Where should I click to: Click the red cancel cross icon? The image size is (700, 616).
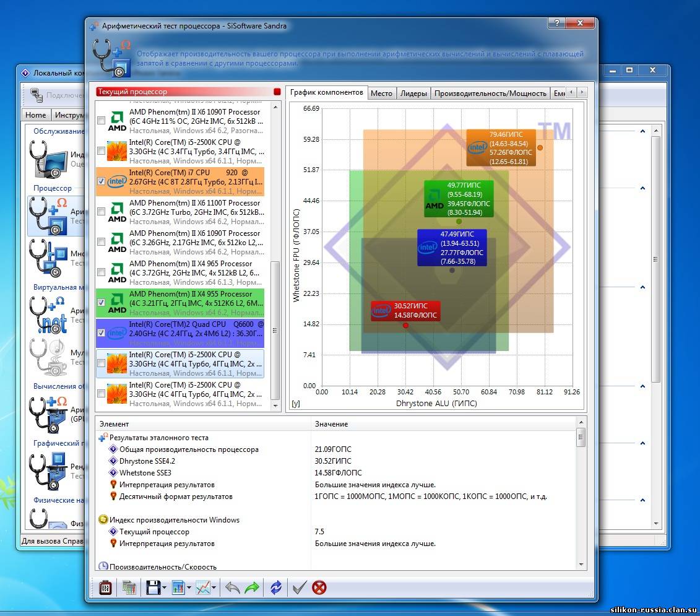319,588
